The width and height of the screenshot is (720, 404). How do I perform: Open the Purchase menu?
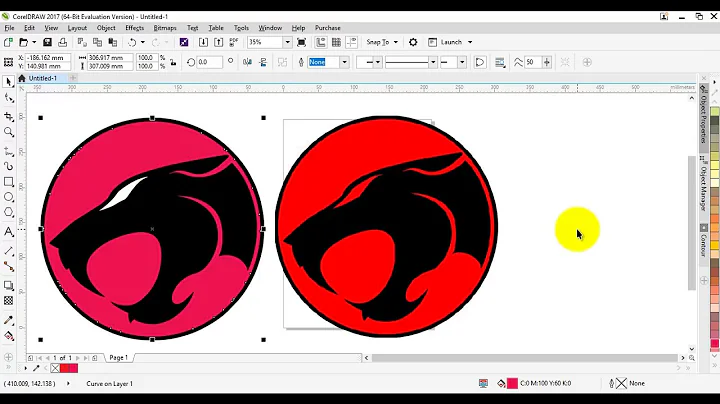[327, 28]
